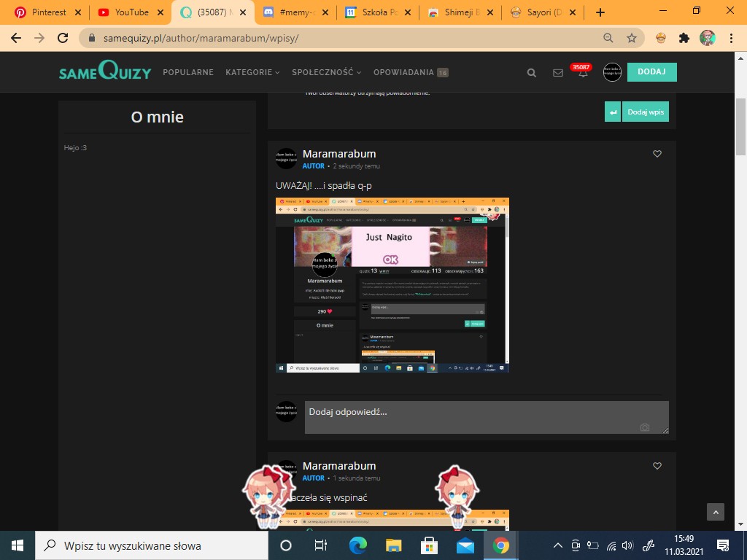Open the POPULARNE menu item
The width and height of the screenshot is (747, 560).
click(x=188, y=72)
